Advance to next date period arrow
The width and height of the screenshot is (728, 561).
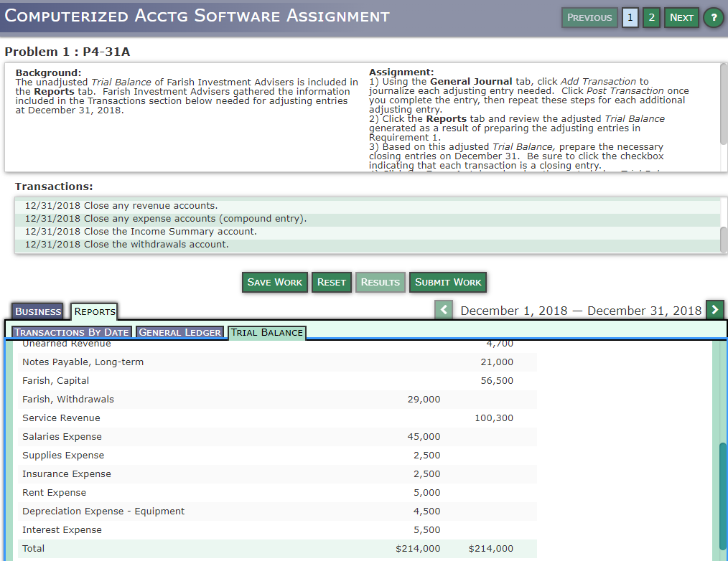tap(714, 309)
